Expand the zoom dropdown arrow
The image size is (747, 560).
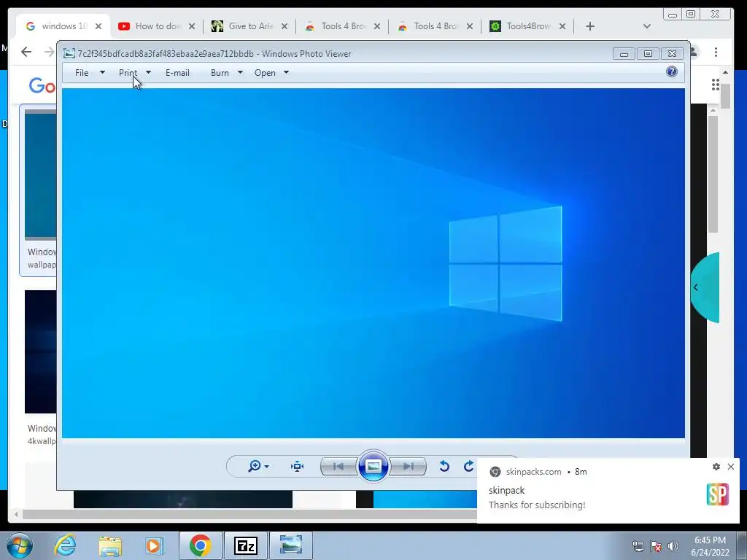tap(267, 466)
